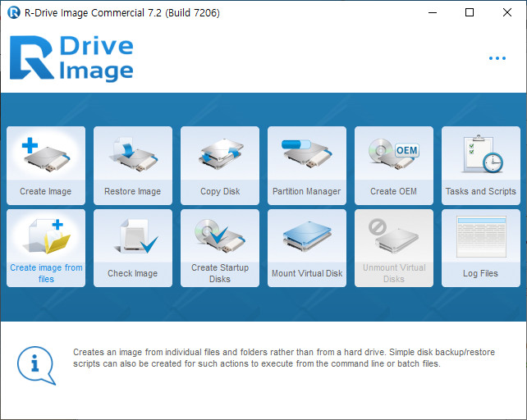The width and height of the screenshot is (527, 420).
Task: Minimize the R-Drive Image window
Action: pos(433,13)
